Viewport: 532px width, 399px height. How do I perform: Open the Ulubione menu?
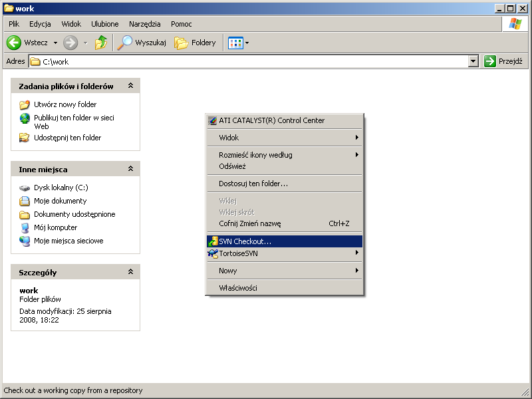[105, 24]
